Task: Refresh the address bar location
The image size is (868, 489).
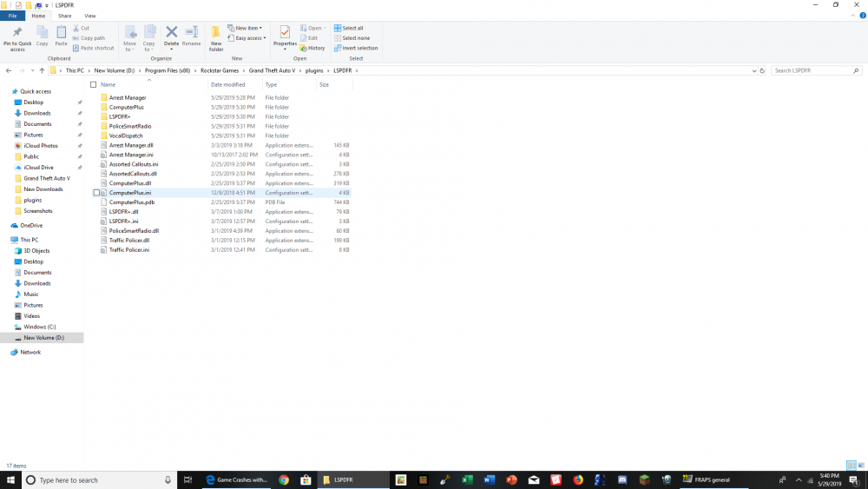Action: [762, 71]
